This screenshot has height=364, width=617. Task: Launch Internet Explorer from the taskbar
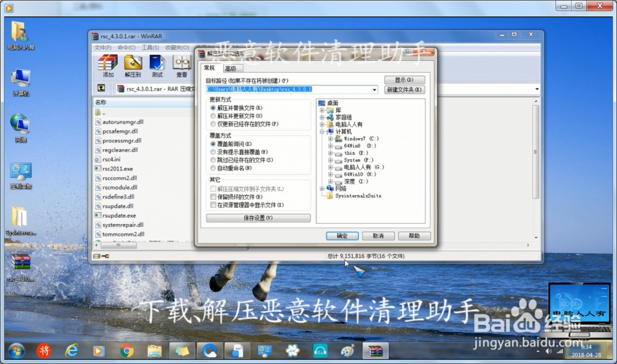pyautogui.click(x=72, y=350)
